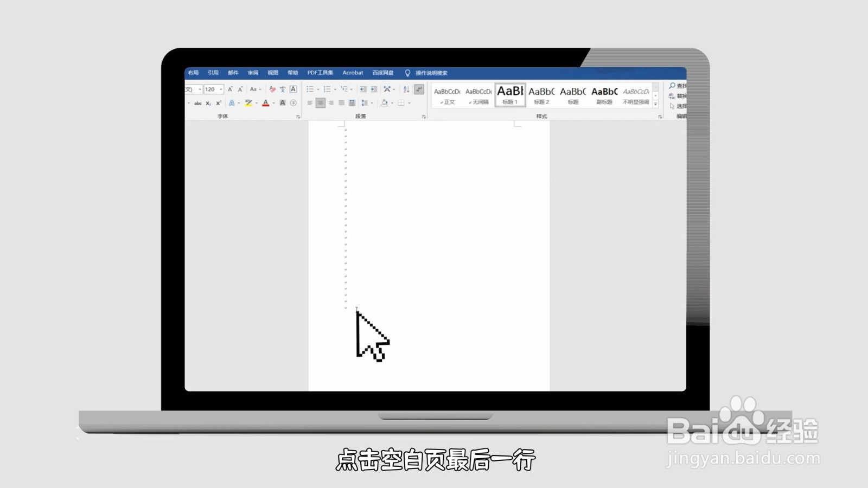Screen dimensions: 868x488
Task: Expand bullet list dropdown arrow
Action: pos(318,89)
